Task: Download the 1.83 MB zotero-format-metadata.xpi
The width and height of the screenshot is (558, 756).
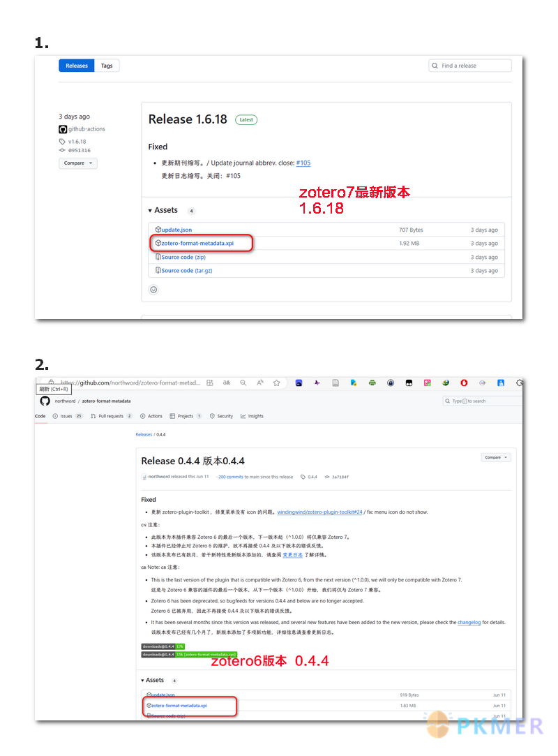Action: [179, 705]
